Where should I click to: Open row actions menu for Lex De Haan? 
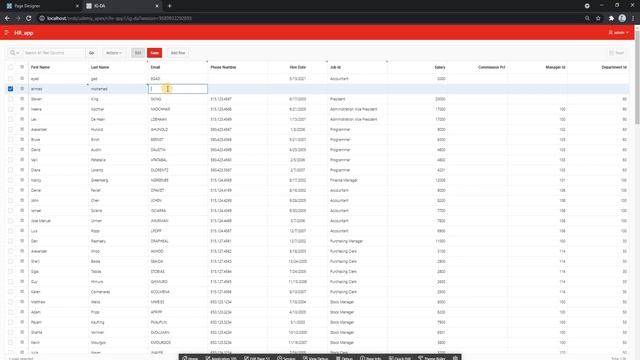[x=22, y=119]
